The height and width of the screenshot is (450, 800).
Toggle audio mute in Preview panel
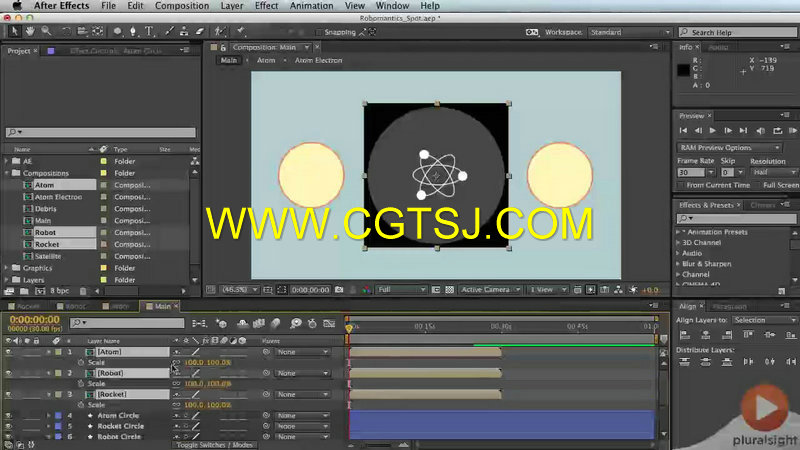click(x=760, y=131)
